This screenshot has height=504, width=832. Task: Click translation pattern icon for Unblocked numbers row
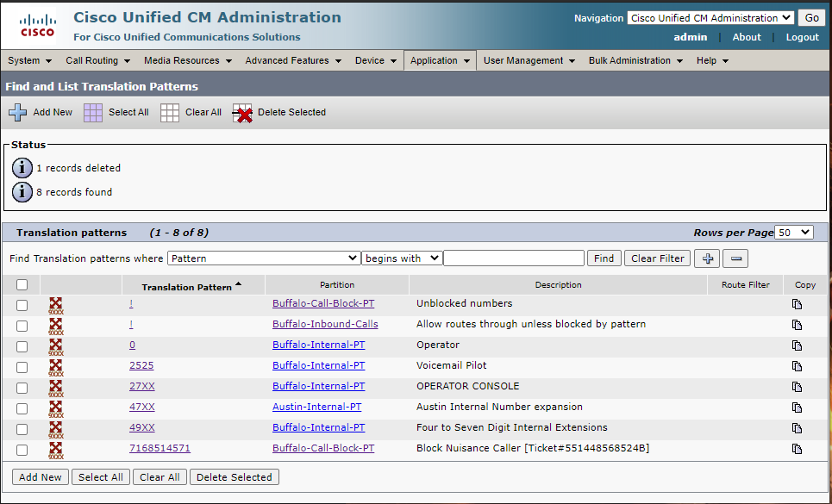coord(56,305)
